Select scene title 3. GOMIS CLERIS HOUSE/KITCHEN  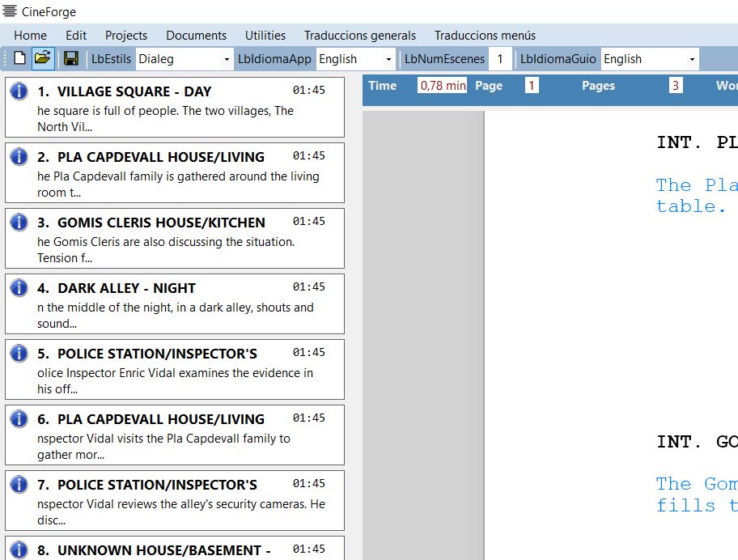point(151,222)
